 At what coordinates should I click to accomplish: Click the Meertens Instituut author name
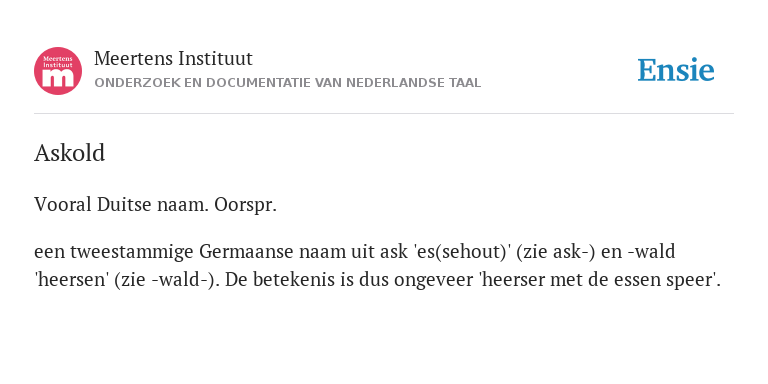[173, 58]
